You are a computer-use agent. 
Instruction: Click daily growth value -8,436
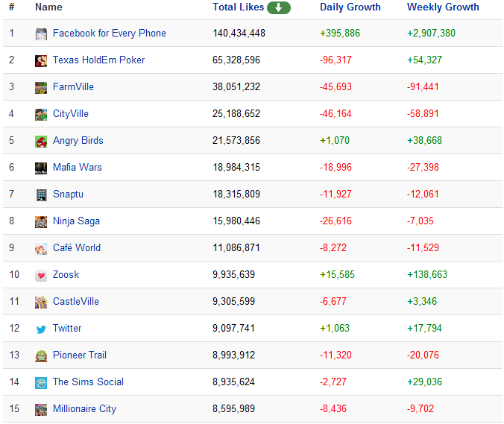tap(333, 409)
